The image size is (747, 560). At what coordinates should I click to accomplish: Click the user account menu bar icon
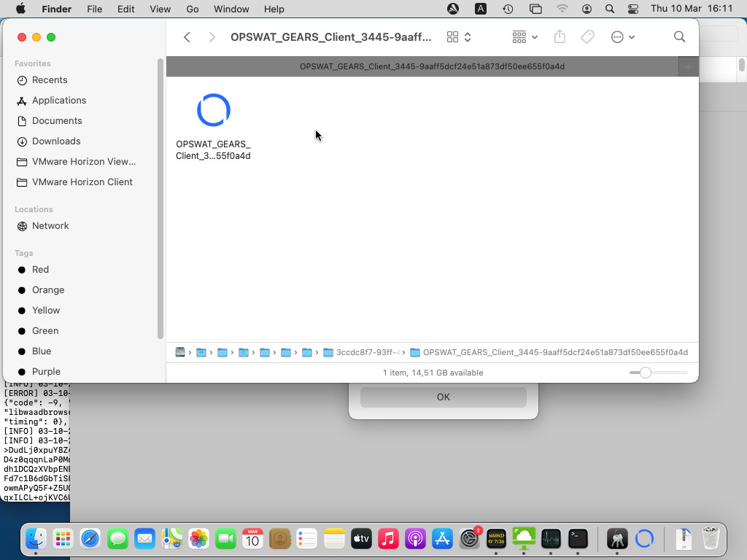[x=587, y=9]
